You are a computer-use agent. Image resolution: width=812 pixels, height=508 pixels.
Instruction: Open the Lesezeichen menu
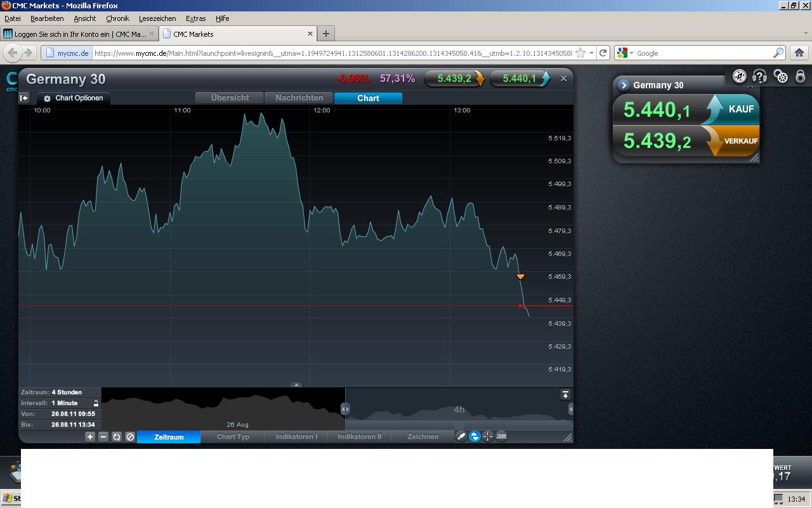(157, 18)
